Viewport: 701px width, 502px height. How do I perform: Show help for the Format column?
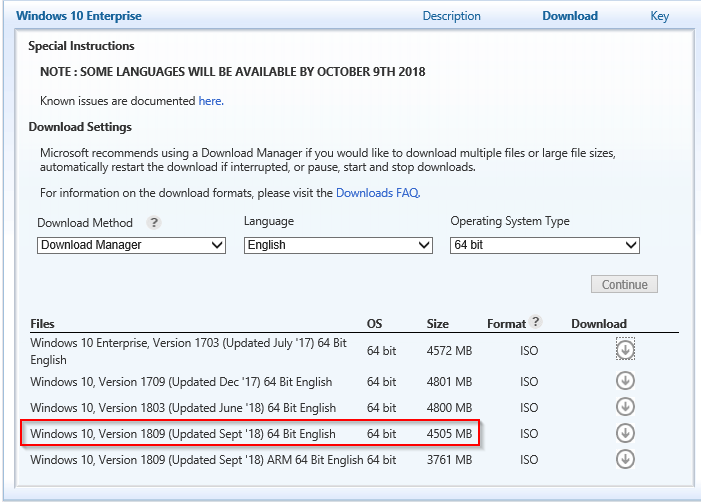coord(535,321)
